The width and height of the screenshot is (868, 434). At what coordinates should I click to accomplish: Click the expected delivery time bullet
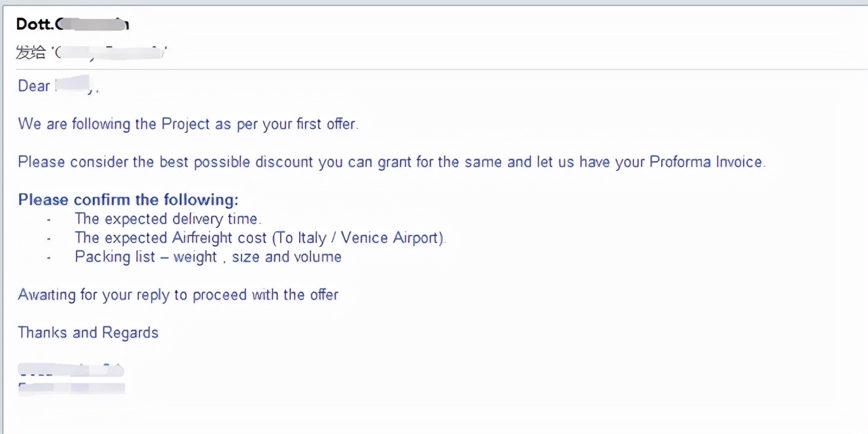click(x=167, y=219)
